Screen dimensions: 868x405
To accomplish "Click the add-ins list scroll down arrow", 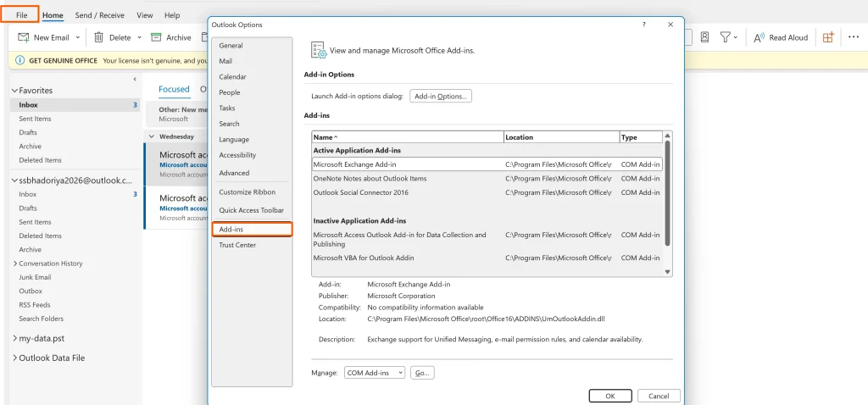I will pos(667,272).
